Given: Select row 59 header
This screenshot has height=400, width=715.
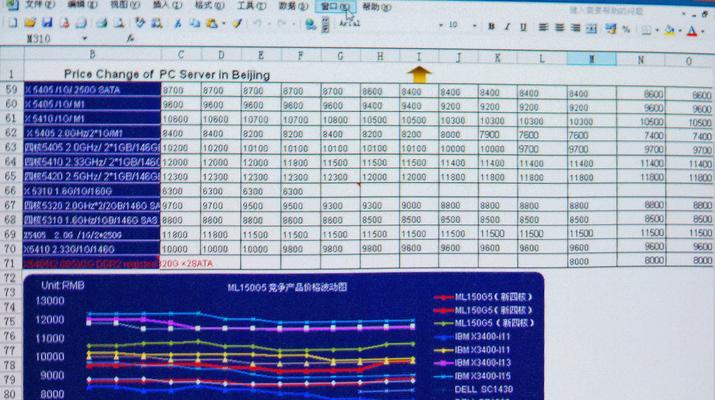Looking at the screenshot, I should click(11, 89).
